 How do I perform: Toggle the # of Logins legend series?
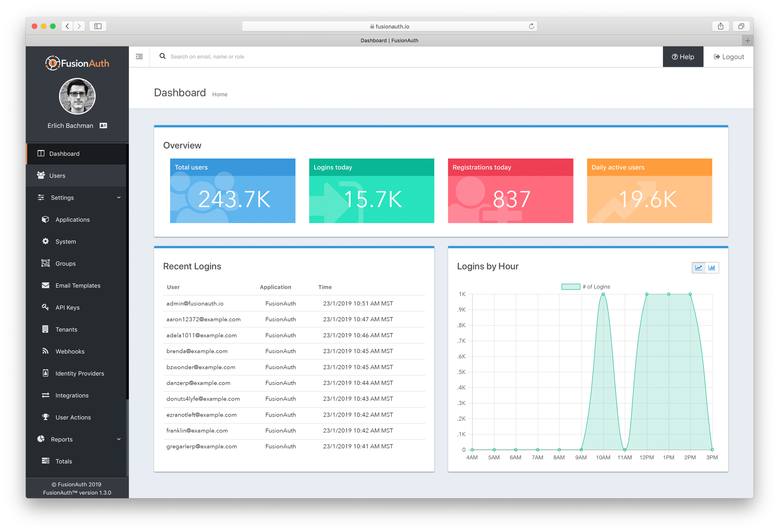[586, 287]
